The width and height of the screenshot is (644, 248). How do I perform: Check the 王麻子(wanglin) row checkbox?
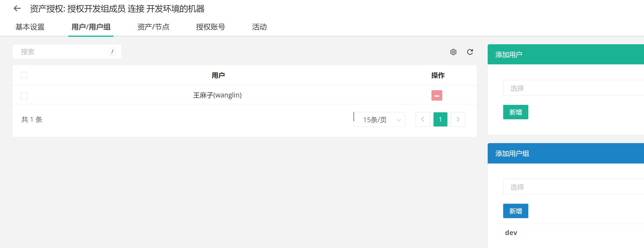(24, 96)
